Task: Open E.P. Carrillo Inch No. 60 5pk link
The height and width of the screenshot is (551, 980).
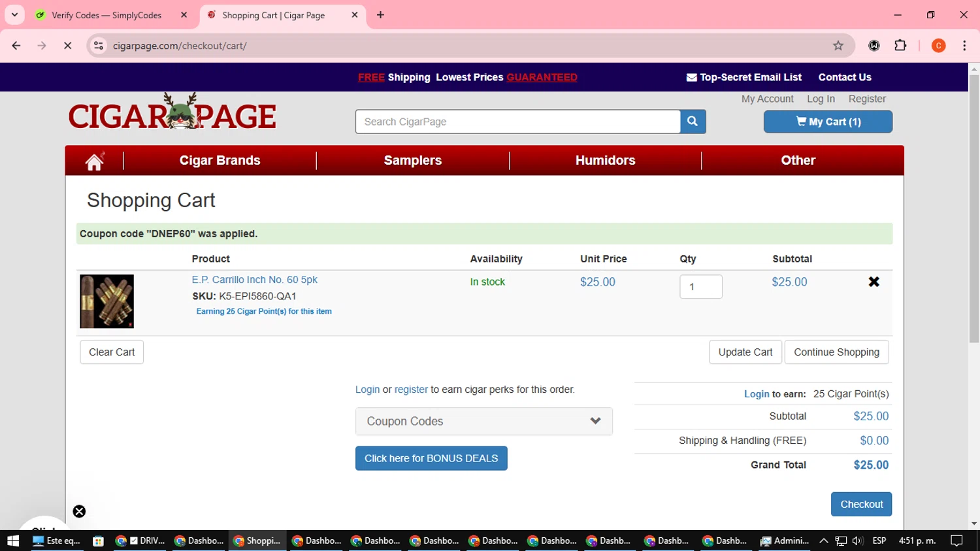Action: (255, 280)
